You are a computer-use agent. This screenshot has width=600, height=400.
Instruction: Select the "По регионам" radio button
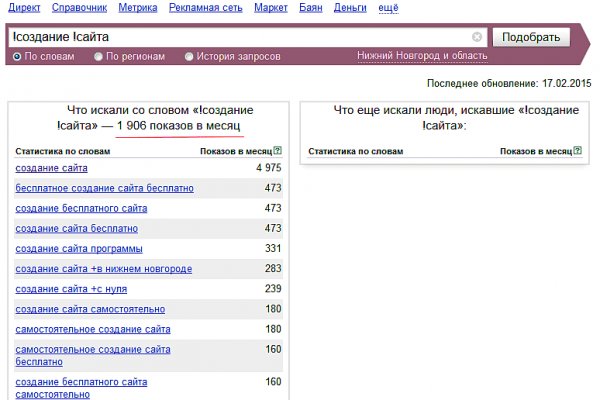click(98, 57)
